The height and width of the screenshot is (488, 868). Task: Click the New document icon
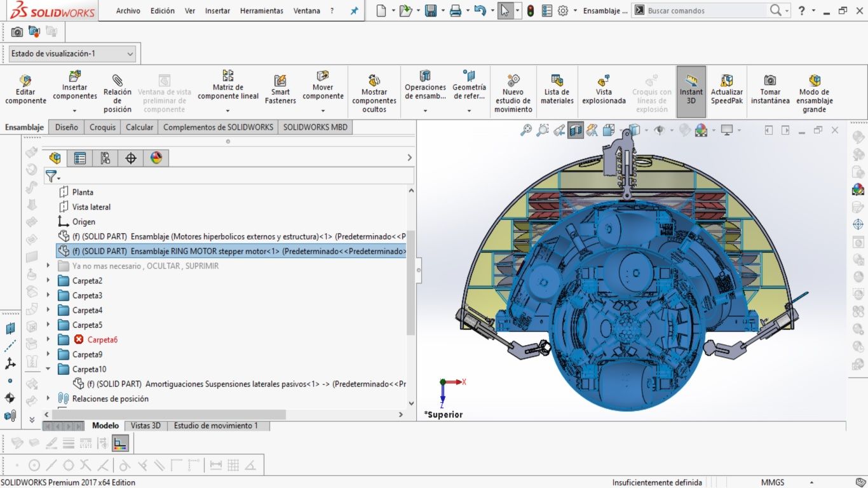point(381,11)
